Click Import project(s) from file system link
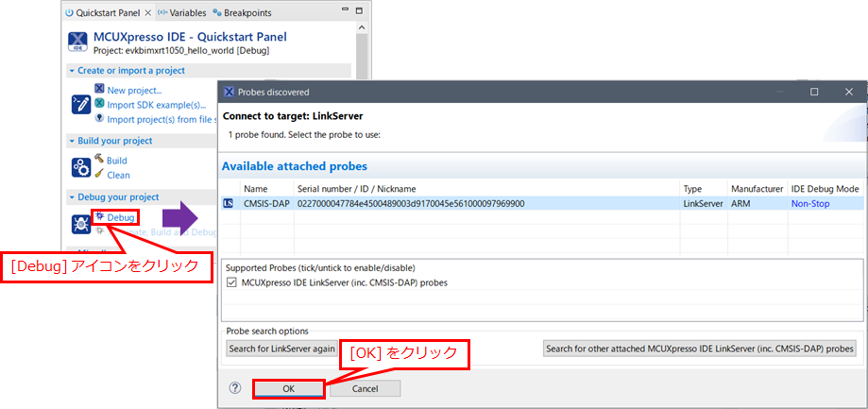Image resolution: width=868 pixels, height=409 pixels. click(x=162, y=119)
